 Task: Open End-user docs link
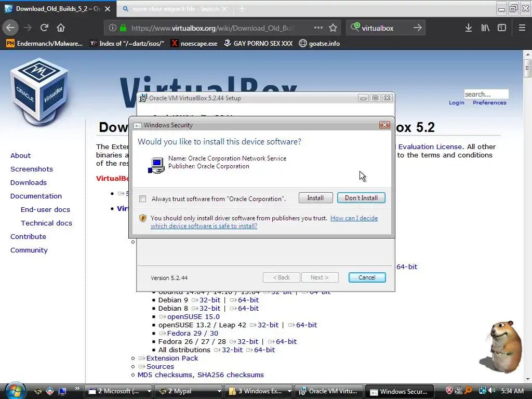46,210
